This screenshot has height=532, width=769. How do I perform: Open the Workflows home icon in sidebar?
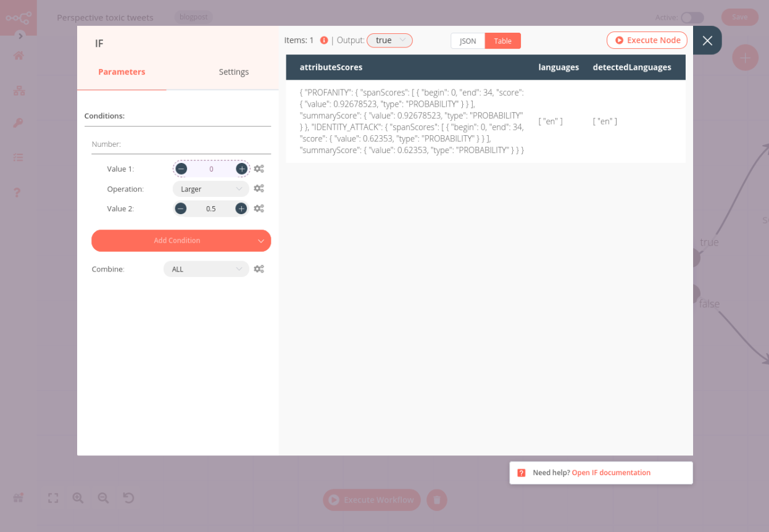point(19,56)
